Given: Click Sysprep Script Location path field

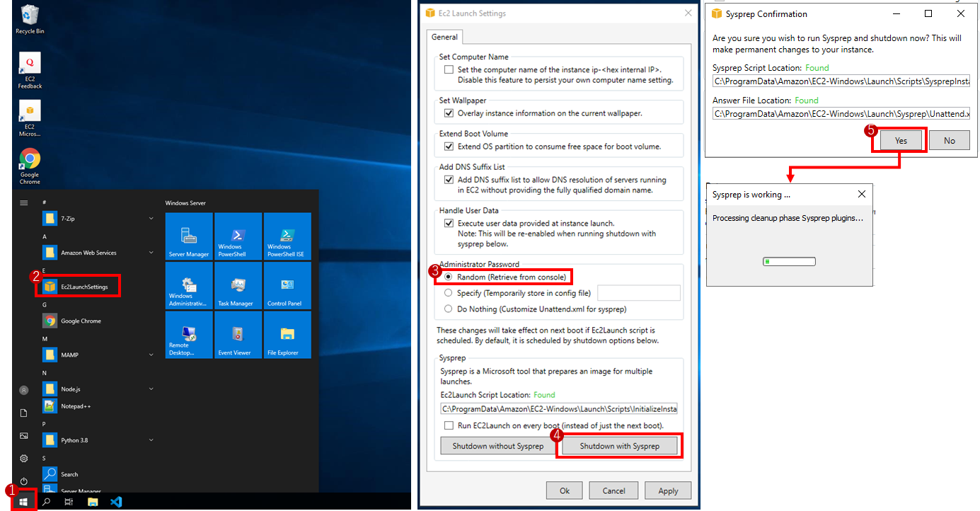Looking at the screenshot, I should (841, 81).
